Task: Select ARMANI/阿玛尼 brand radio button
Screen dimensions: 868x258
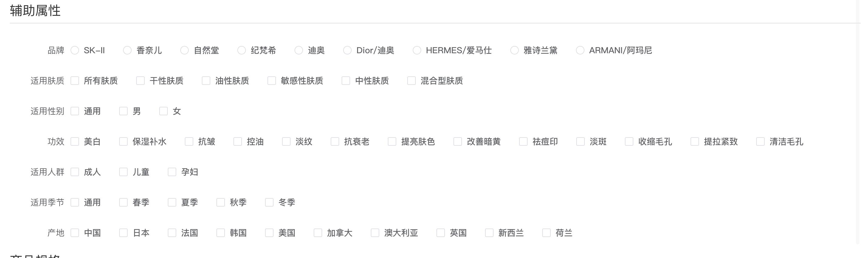Action: [580, 50]
